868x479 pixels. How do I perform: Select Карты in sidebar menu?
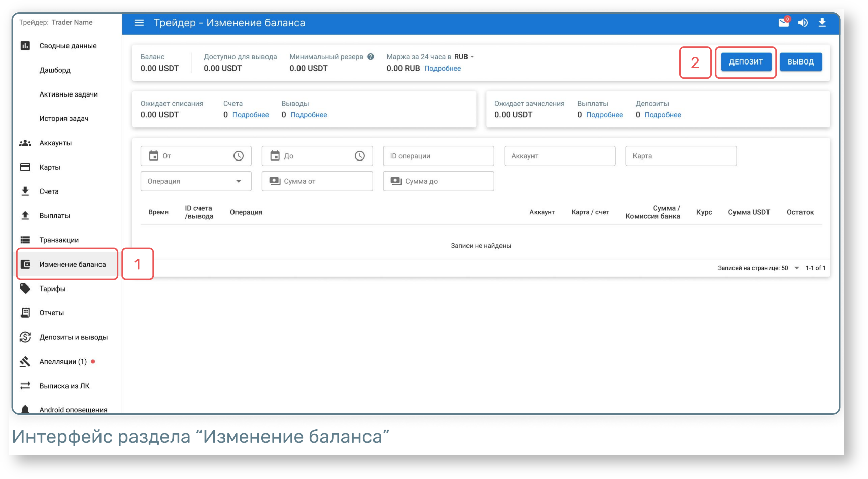pyautogui.click(x=50, y=167)
